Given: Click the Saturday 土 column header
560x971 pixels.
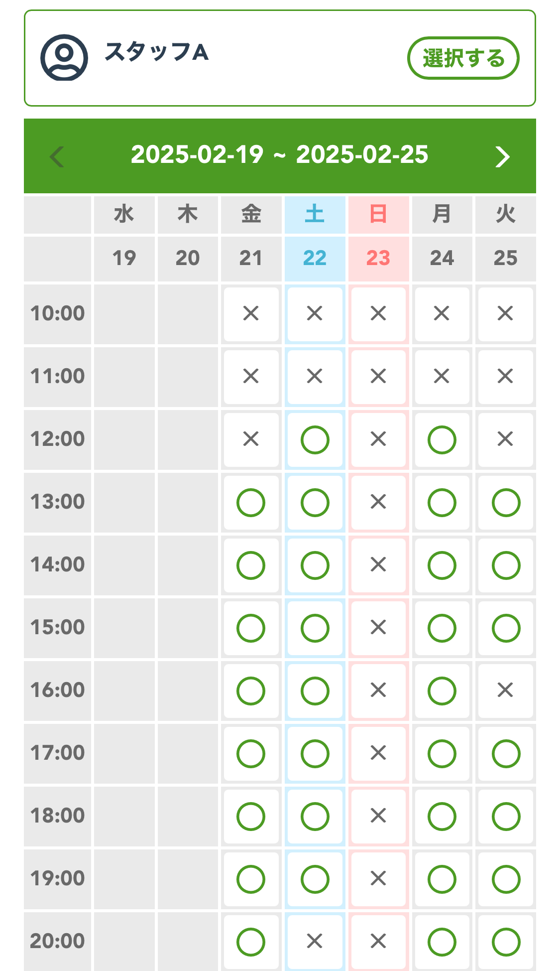Looking at the screenshot, I should 315,215.
